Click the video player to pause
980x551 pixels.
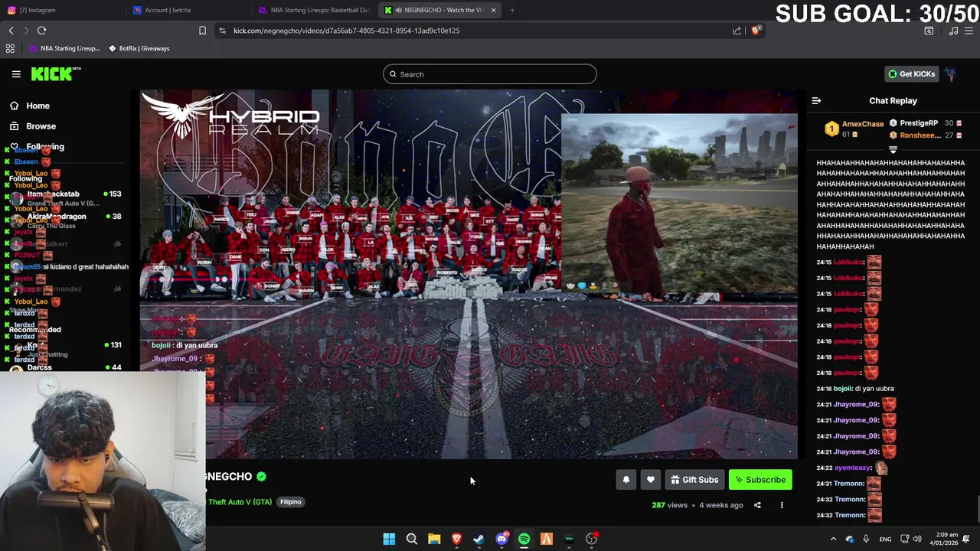469,275
